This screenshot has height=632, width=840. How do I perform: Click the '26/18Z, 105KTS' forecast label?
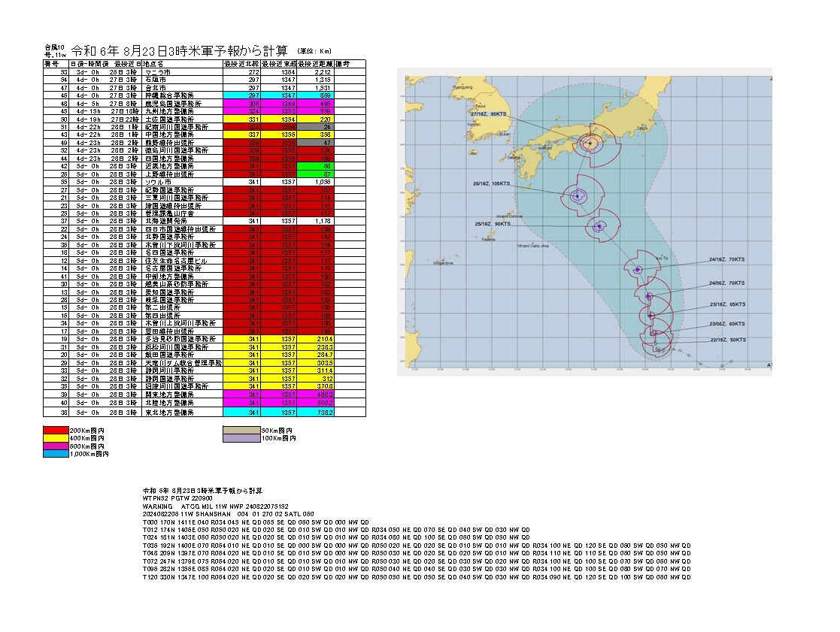coord(491,183)
